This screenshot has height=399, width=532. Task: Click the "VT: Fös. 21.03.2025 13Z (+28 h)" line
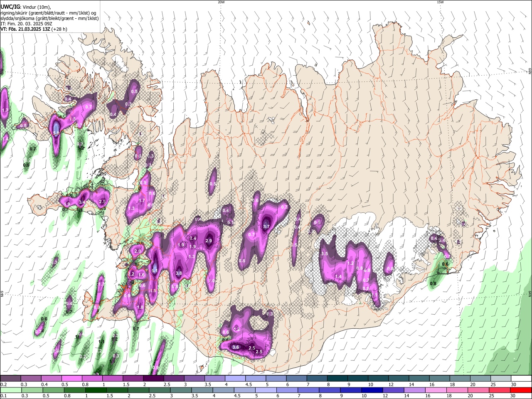[x=34, y=29]
